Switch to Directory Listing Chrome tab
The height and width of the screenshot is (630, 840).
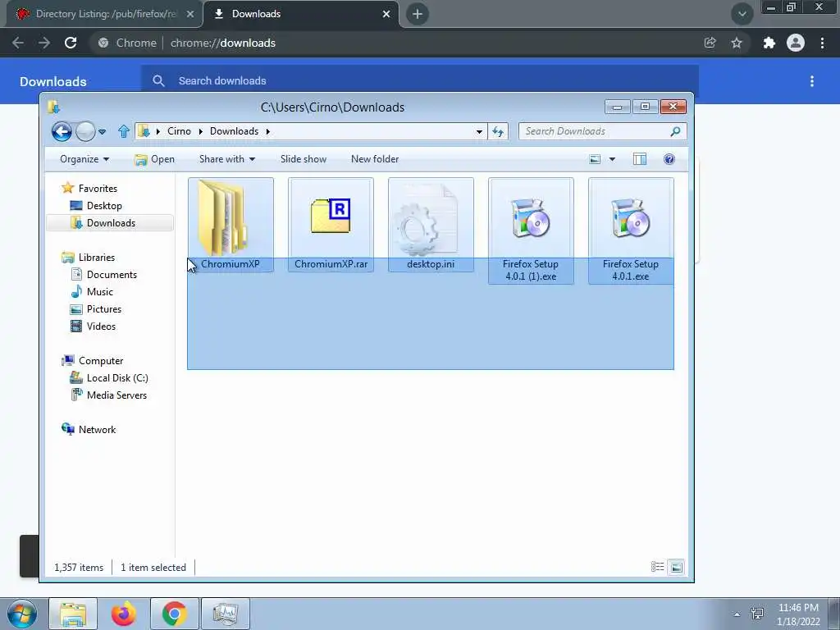coord(103,14)
